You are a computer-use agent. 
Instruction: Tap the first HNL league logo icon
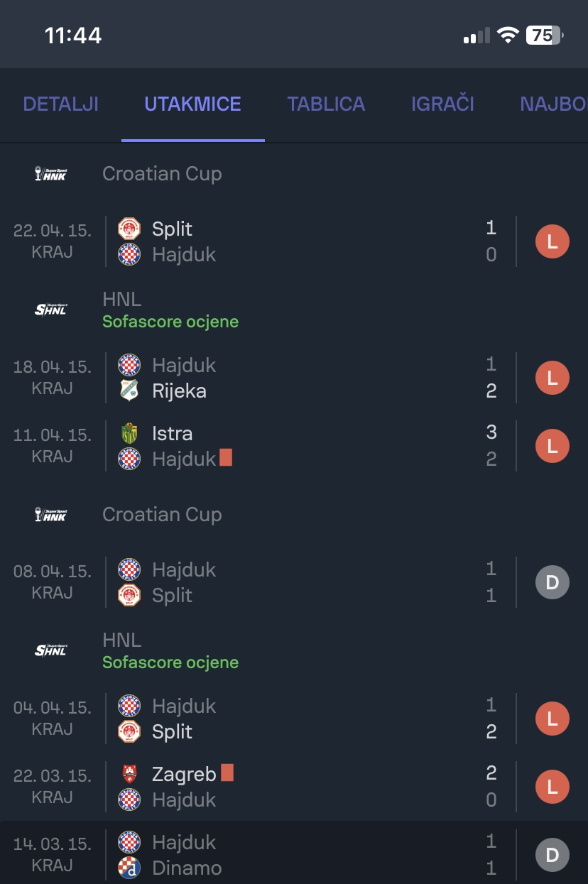50,310
